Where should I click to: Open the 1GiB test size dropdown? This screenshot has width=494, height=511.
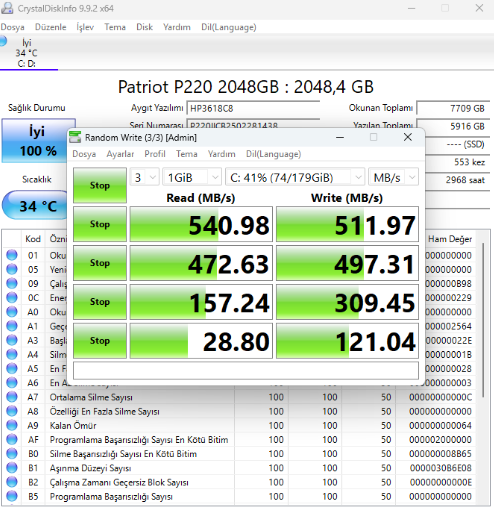tap(192, 178)
